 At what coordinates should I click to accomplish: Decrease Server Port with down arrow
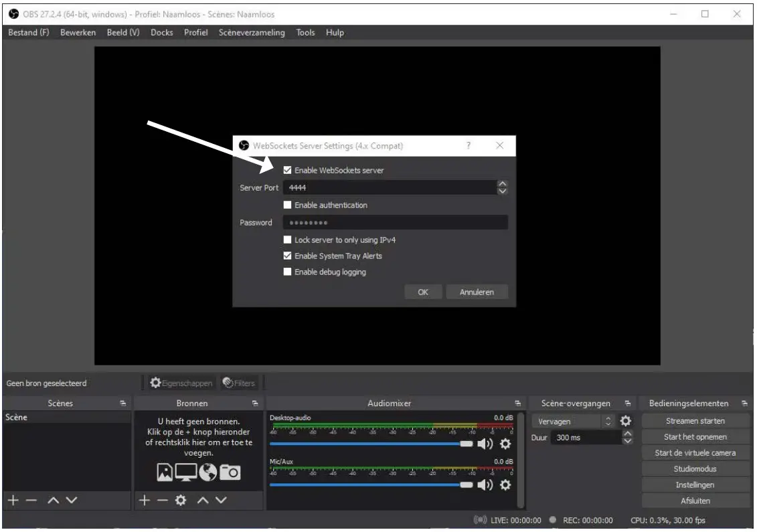(502, 191)
